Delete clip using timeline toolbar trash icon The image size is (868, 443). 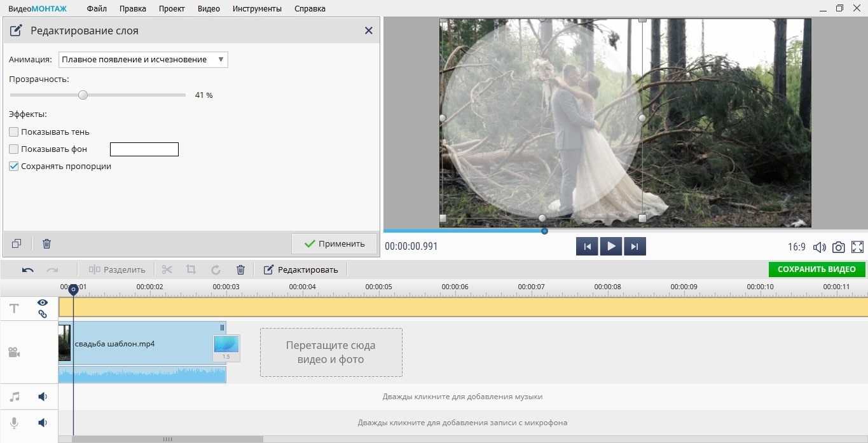(240, 269)
